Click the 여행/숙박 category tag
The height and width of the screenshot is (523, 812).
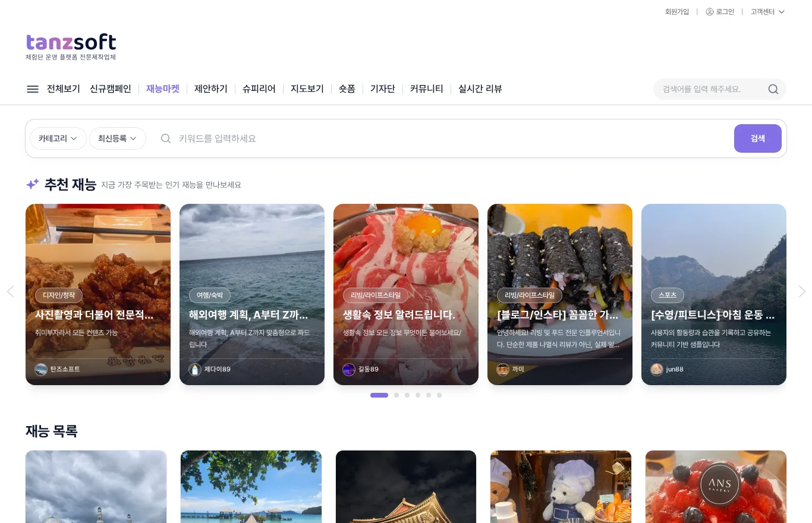(210, 295)
